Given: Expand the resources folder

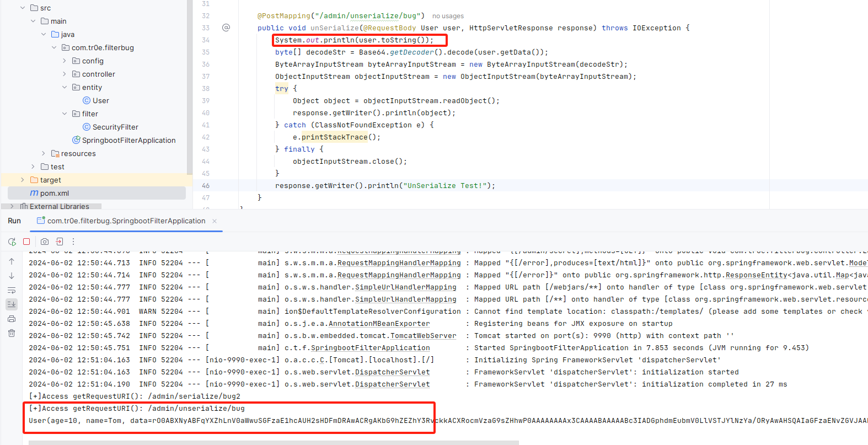Looking at the screenshot, I should pyautogui.click(x=44, y=153).
